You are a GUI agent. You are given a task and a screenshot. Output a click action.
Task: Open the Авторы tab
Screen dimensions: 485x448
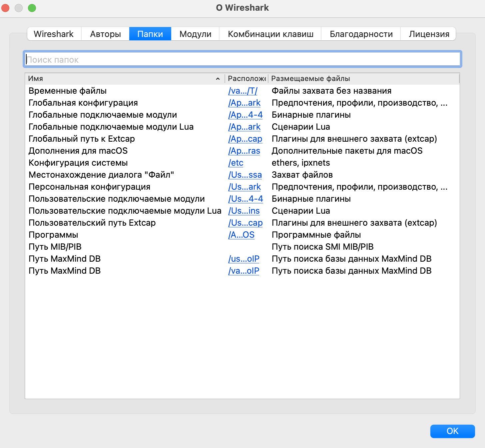coord(105,34)
